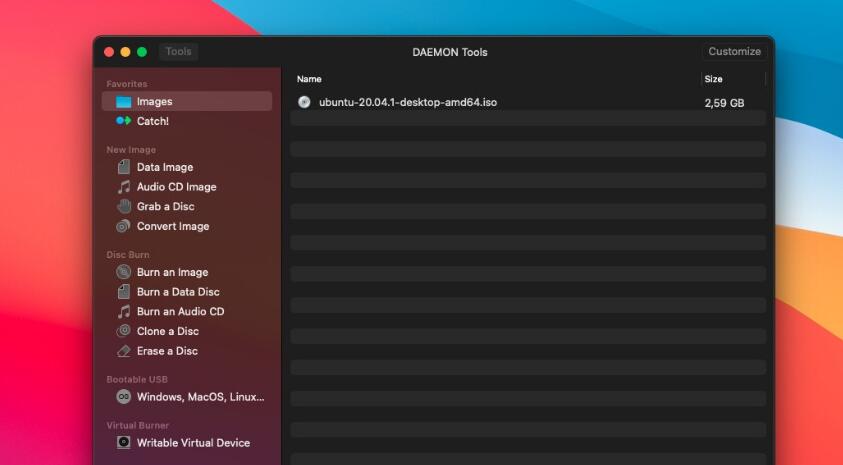Image resolution: width=843 pixels, height=465 pixels.
Task: Click the Data Image file icon
Action: coord(124,167)
